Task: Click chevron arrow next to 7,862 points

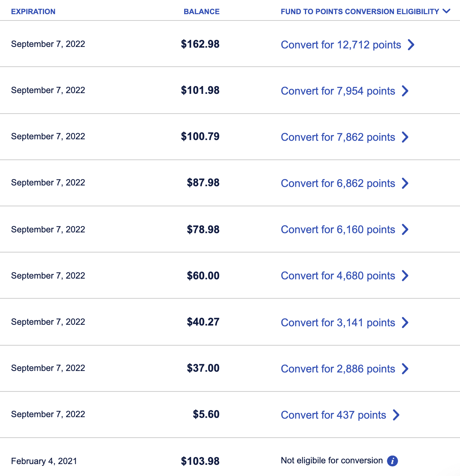Action: click(405, 137)
